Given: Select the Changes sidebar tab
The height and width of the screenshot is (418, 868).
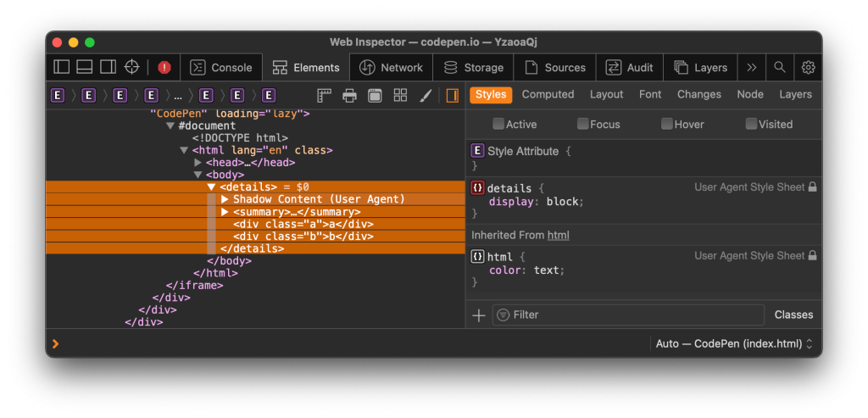Looking at the screenshot, I should [x=699, y=95].
